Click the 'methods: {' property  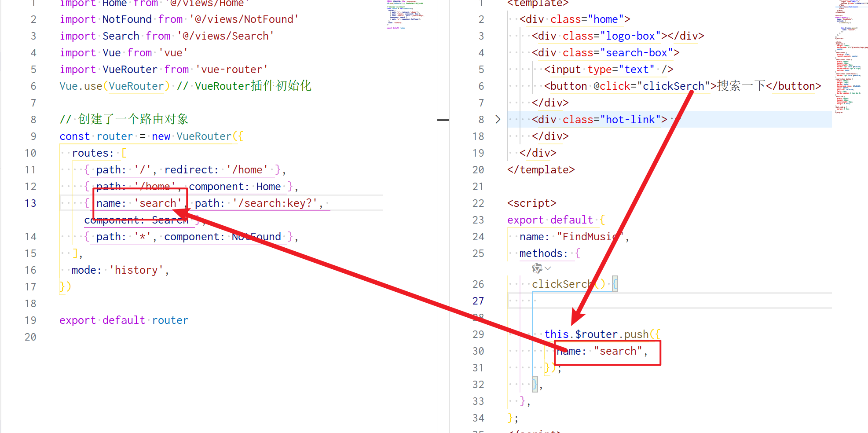click(550, 253)
